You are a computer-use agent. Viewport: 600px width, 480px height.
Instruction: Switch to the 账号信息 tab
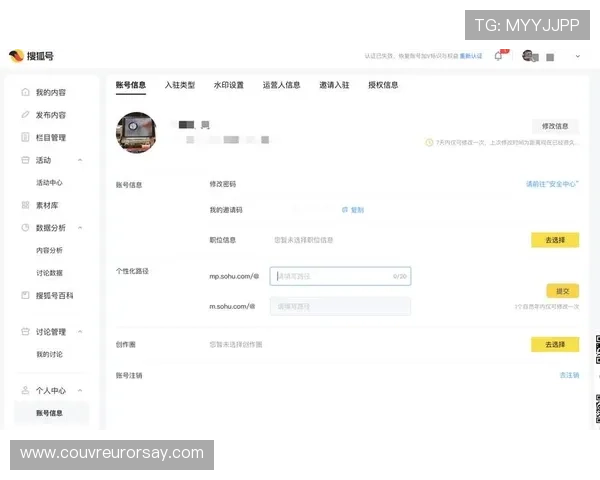pos(131,85)
